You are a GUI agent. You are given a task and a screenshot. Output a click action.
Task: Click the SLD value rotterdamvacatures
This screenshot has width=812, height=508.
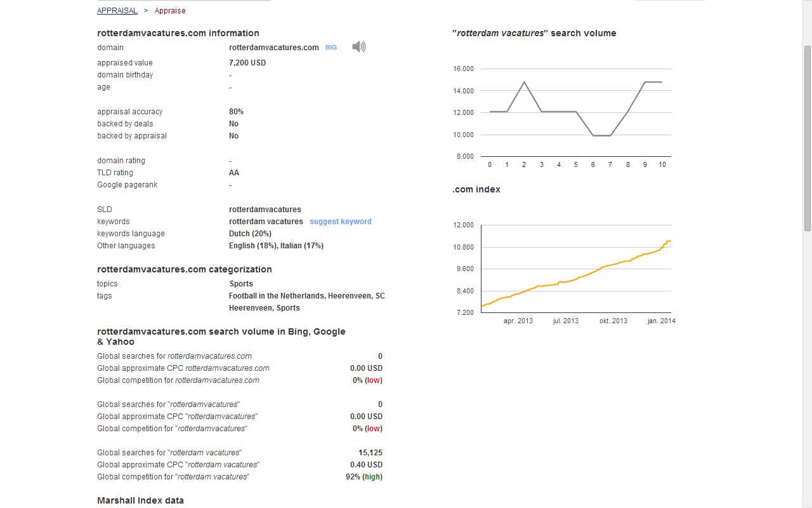pos(265,210)
